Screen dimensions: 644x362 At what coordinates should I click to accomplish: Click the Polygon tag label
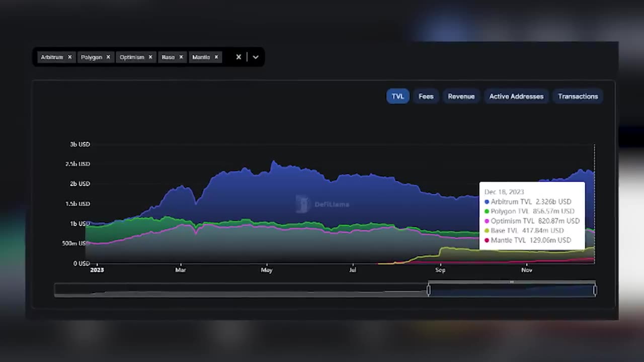92,57
